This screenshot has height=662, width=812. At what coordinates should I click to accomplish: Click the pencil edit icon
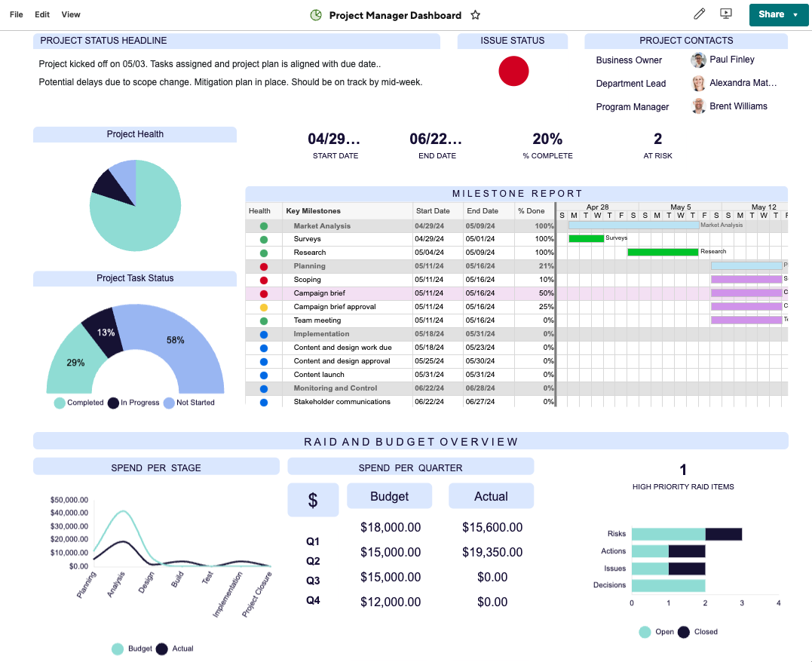tap(699, 14)
